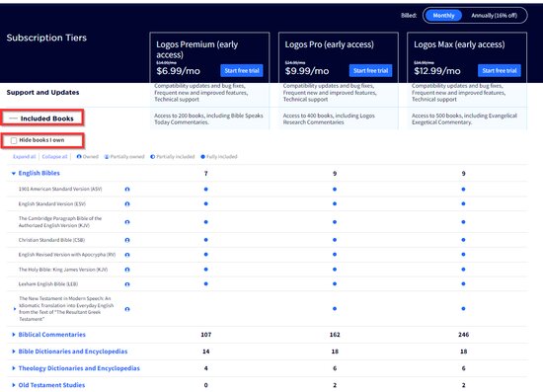Click Pro included dot for English Revised Version
Viewport: 543px width, 392px height.
[x=335, y=255]
